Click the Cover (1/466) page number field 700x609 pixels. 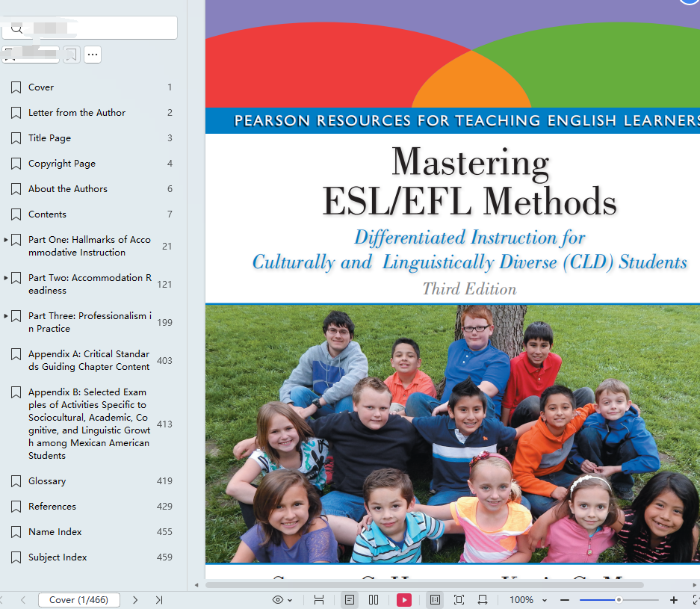click(79, 600)
